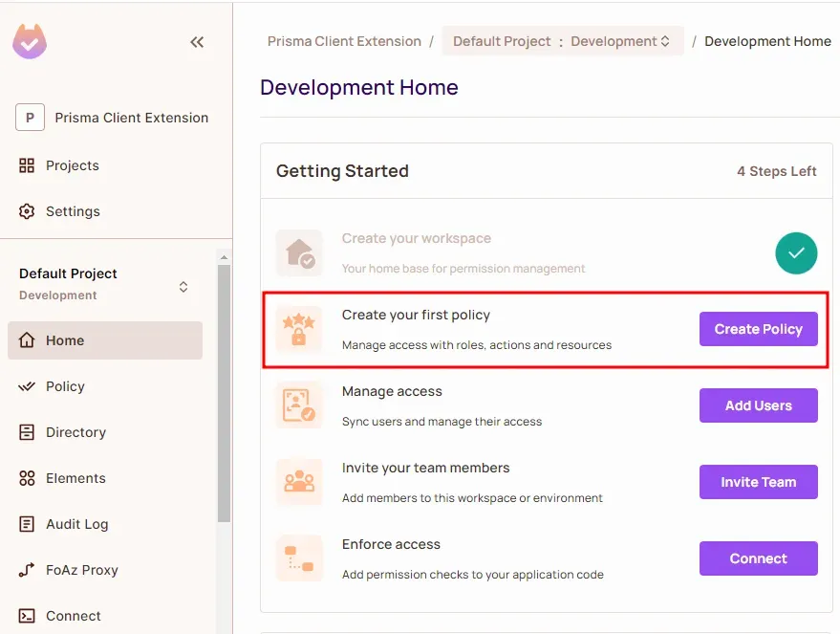This screenshot has height=634, width=840.
Task: Click the Invite team members people icon
Action: [x=298, y=482]
